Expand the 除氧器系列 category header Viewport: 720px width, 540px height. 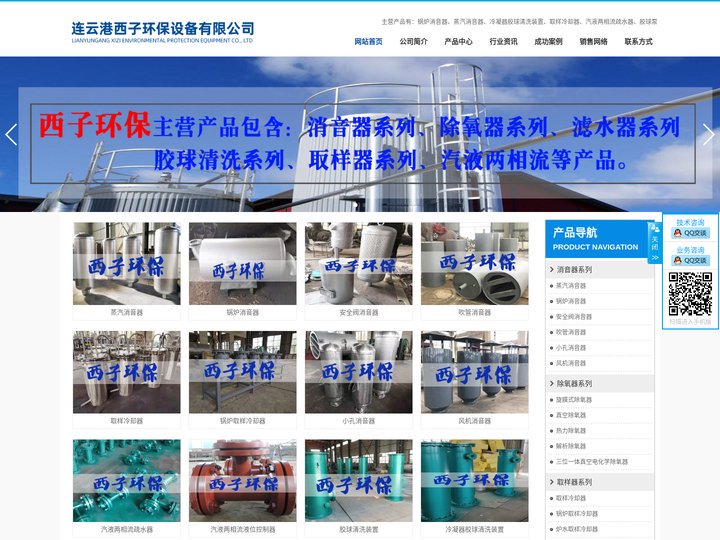point(599,383)
